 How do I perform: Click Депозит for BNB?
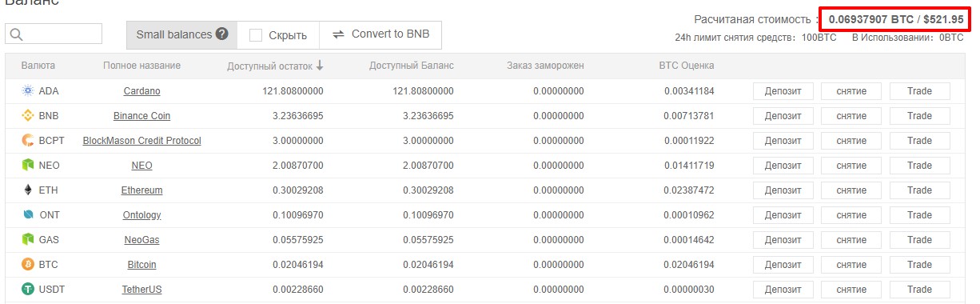click(x=783, y=116)
